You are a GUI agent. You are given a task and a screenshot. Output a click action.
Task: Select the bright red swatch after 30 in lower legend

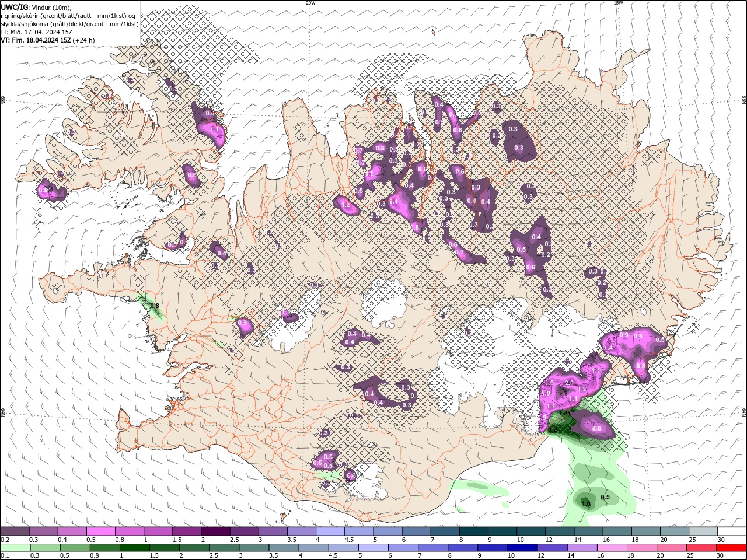coord(731,548)
